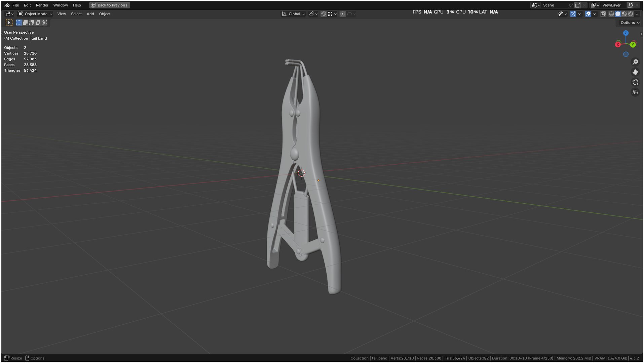The width and height of the screenshot is (644, 363).
Task: Open the Render menu
Action: coord(42,5)
